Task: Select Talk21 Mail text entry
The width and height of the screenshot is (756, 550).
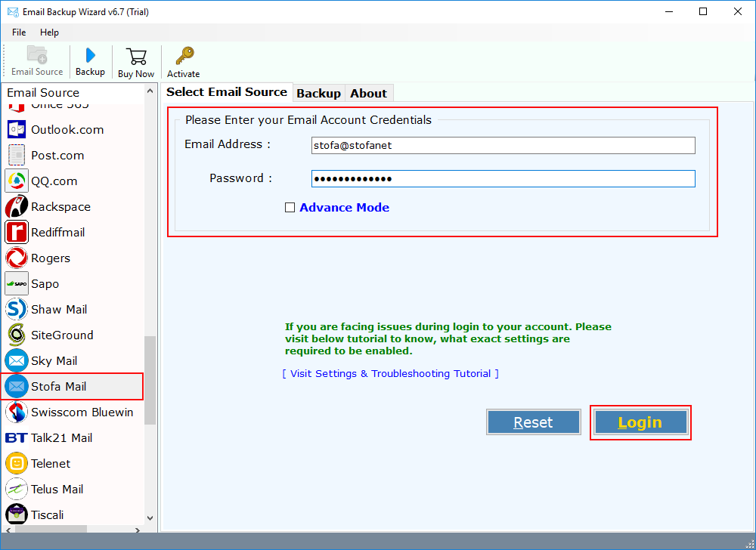Action: coord(62,437)
